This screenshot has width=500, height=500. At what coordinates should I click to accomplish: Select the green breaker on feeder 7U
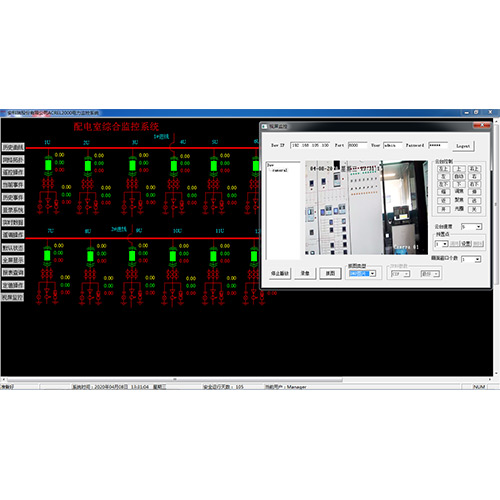click(x=47, y=256)
